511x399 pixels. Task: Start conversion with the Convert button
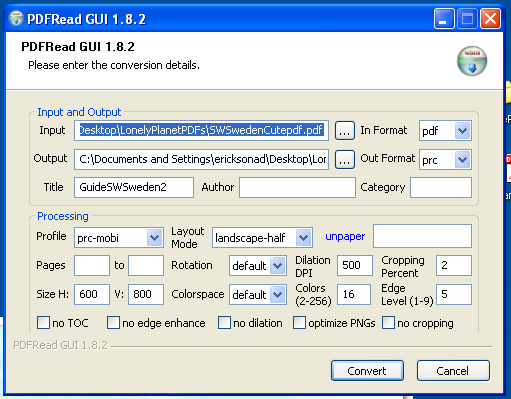click(367, 371)
